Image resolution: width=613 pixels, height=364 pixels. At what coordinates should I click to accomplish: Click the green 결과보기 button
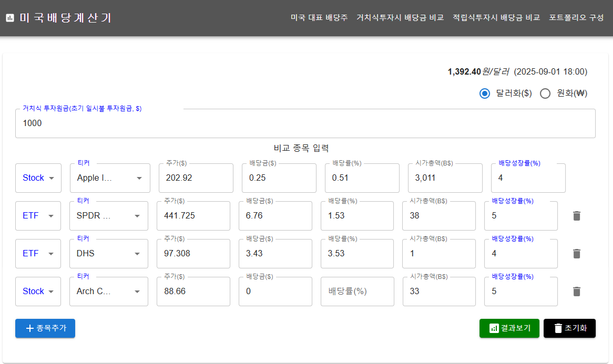pos(509,328)
